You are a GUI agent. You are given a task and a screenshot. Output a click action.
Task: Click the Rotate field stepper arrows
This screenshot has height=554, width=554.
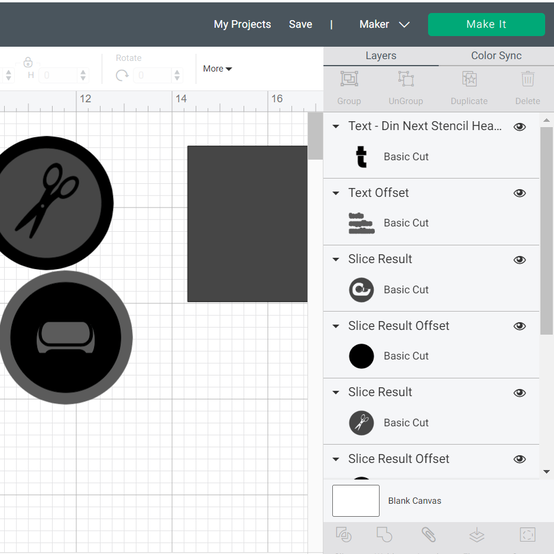(177, 75)
